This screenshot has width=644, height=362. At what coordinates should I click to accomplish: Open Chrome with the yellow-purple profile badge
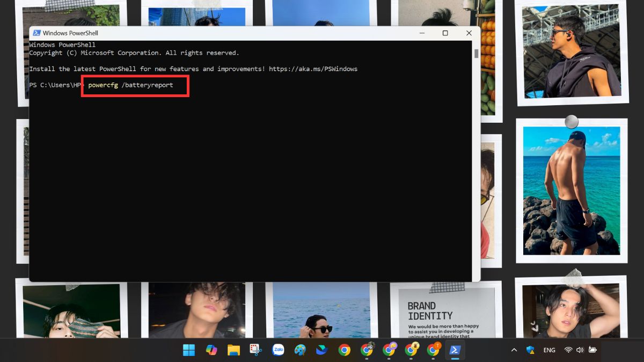[x=389, y=350]
